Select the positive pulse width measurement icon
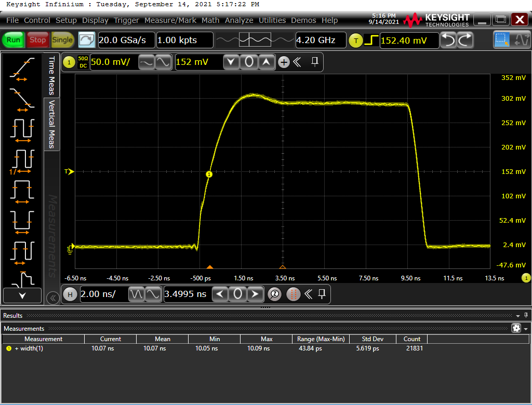 coord(22,190)
